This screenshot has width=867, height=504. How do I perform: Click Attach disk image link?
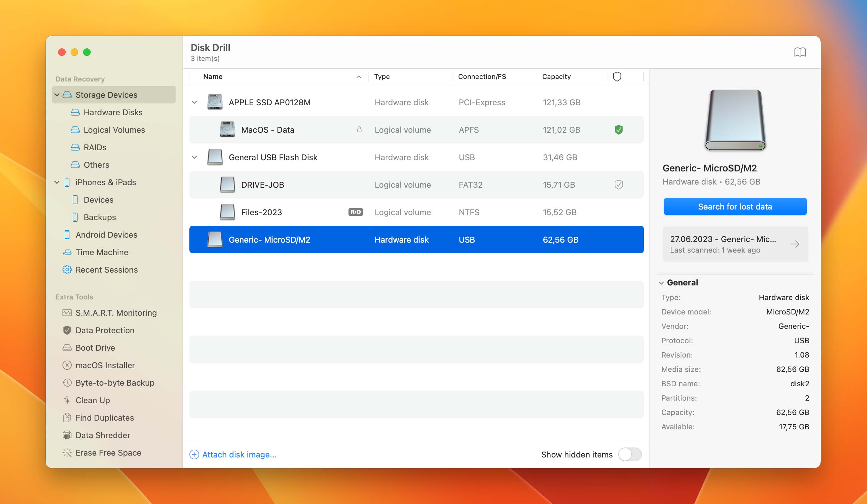coord(239,454)
